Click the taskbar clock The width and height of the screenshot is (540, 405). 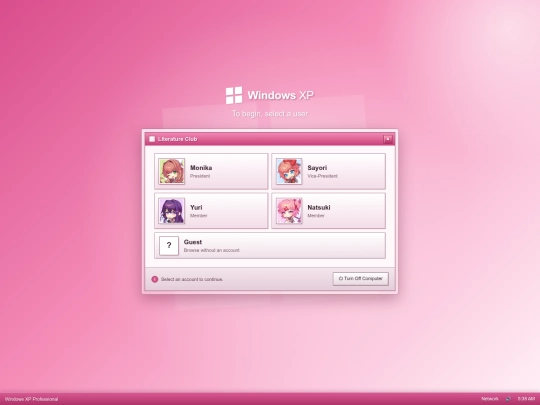pyautogui.click(x=526, y=399)
